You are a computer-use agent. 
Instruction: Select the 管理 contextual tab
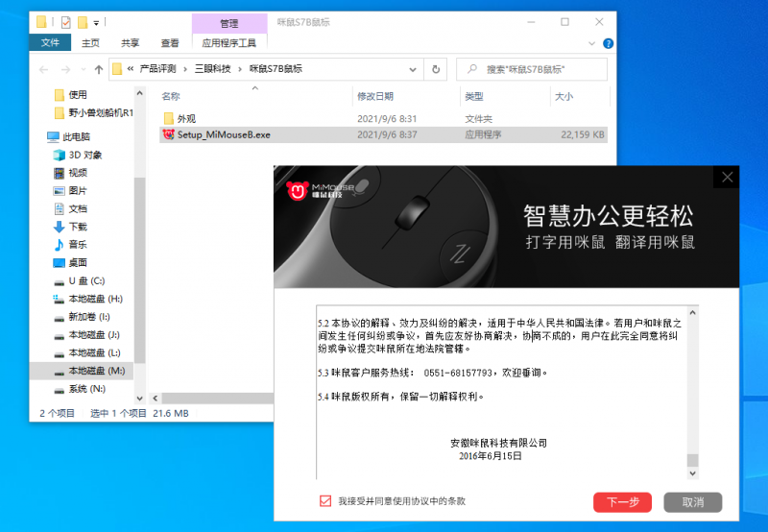coord(228,23)
